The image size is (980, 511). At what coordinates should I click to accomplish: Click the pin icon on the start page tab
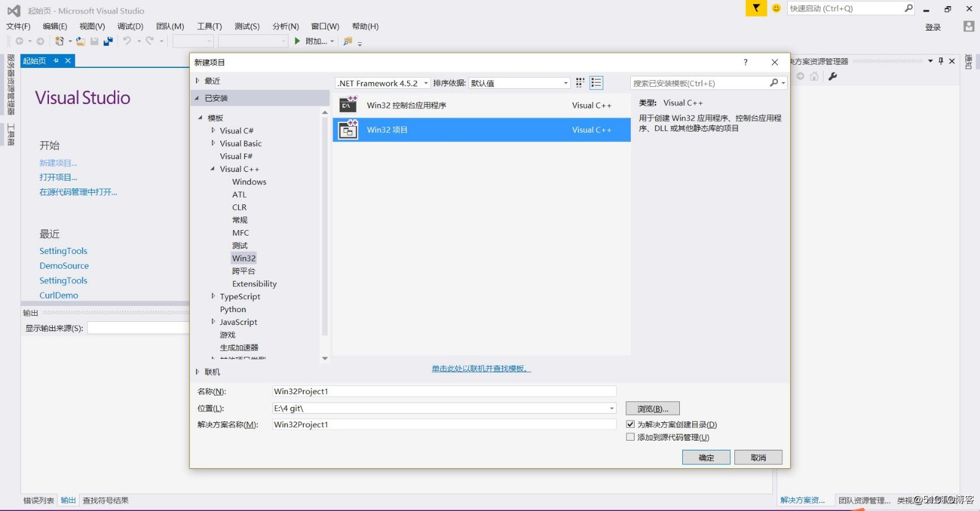click(56, 61)
